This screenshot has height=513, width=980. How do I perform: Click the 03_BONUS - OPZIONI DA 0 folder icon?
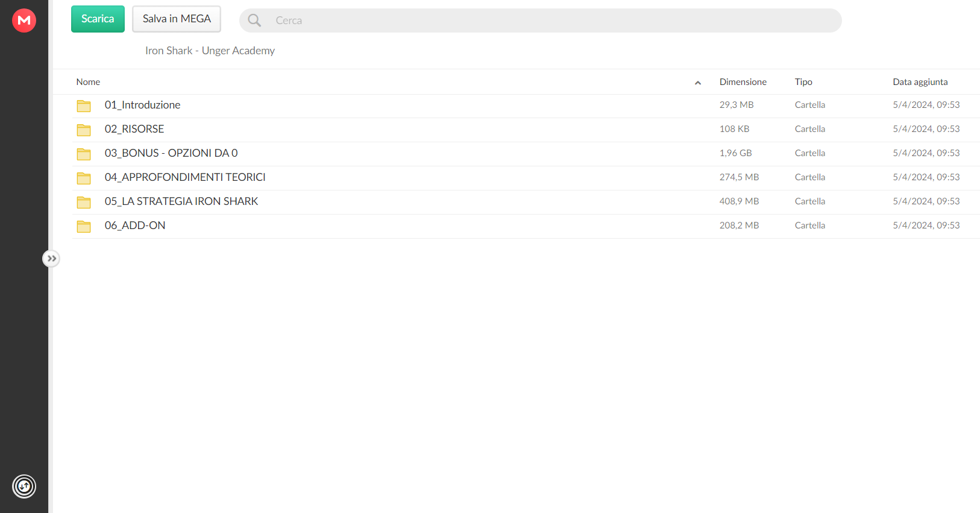click(84, 154)
